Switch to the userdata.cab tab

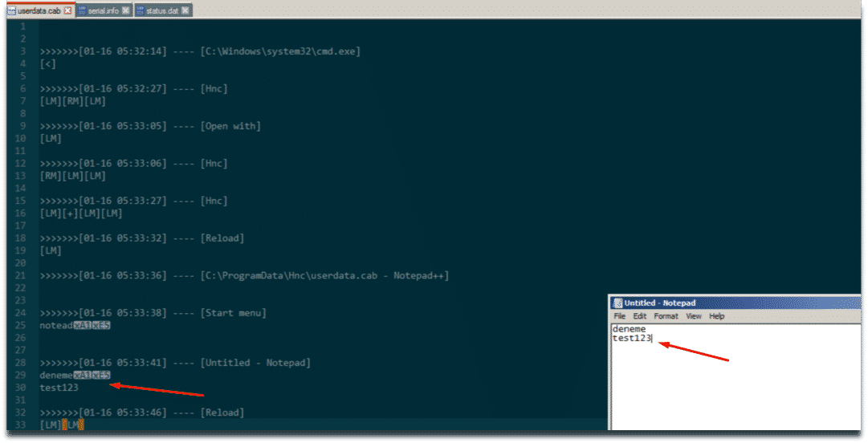tap(39, 10)
